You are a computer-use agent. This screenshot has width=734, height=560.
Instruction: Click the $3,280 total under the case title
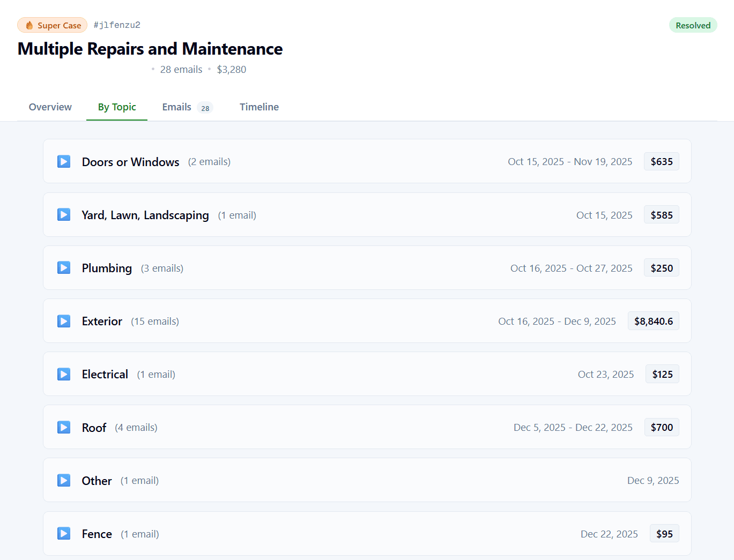pos(232,69)
